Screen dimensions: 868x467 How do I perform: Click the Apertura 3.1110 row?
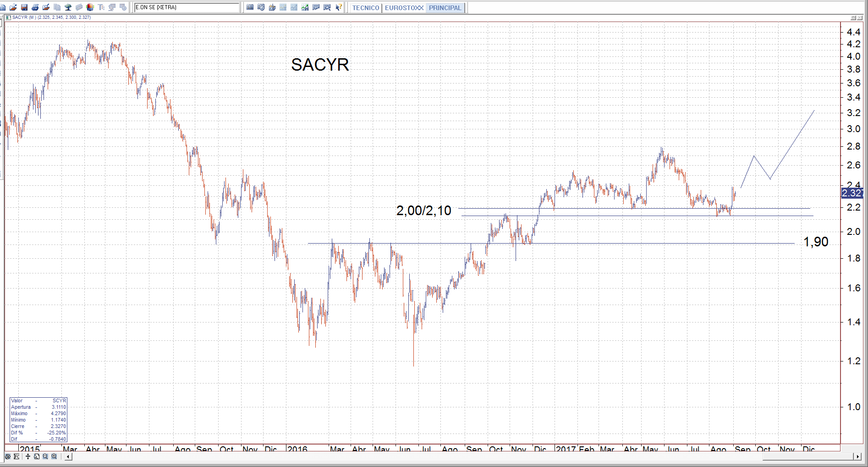click(38, 407)
